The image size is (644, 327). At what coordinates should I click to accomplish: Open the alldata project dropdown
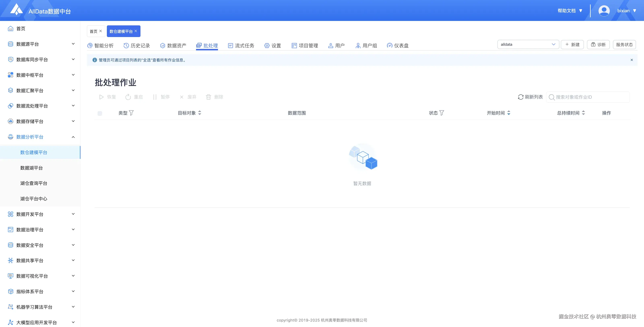click(x=528, y=44)
